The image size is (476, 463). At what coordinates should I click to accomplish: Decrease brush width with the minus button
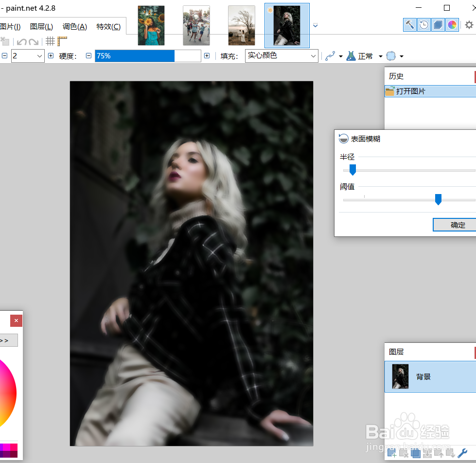pos(4,56)
